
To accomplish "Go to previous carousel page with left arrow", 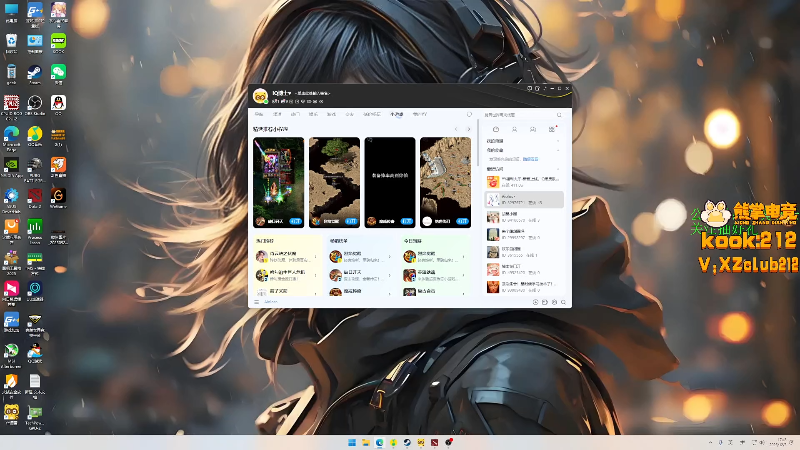I will click(x=456, y=129).
